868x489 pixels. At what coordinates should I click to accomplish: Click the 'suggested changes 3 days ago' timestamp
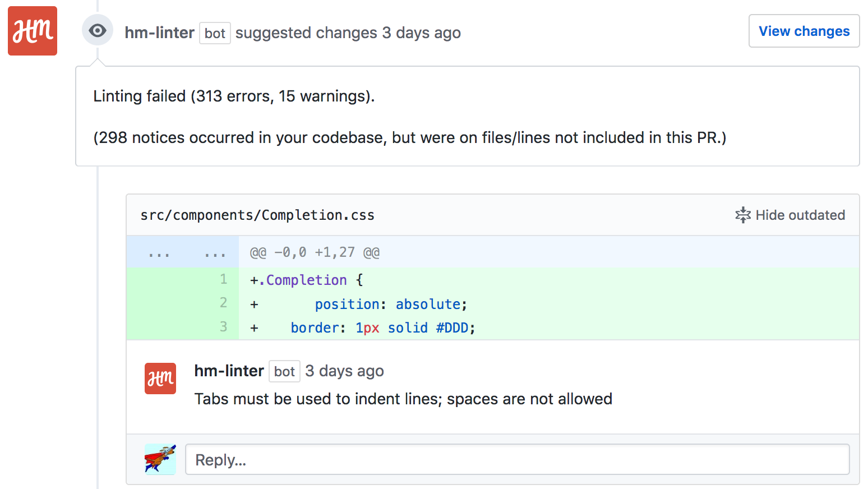422,33
